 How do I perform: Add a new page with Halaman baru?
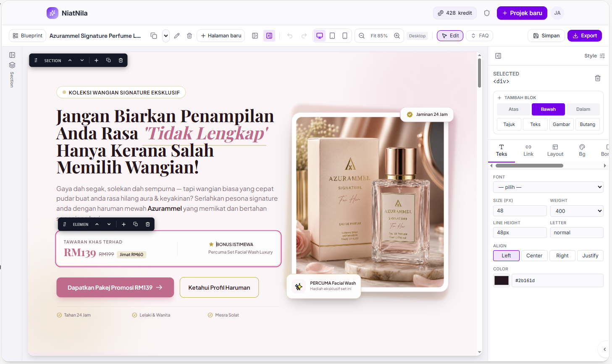(221, 36)
